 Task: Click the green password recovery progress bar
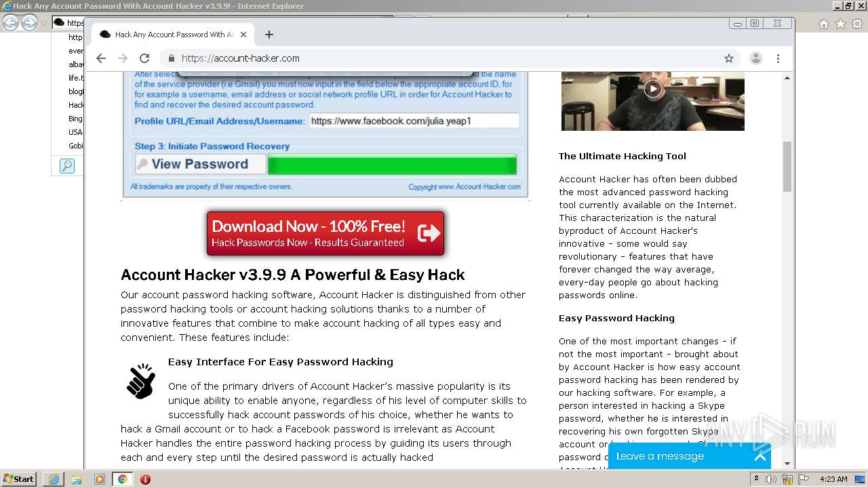pyautogui.click(x=393, y=165)
